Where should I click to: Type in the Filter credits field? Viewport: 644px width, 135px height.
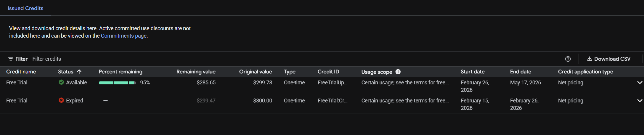[x=118, y=59]
